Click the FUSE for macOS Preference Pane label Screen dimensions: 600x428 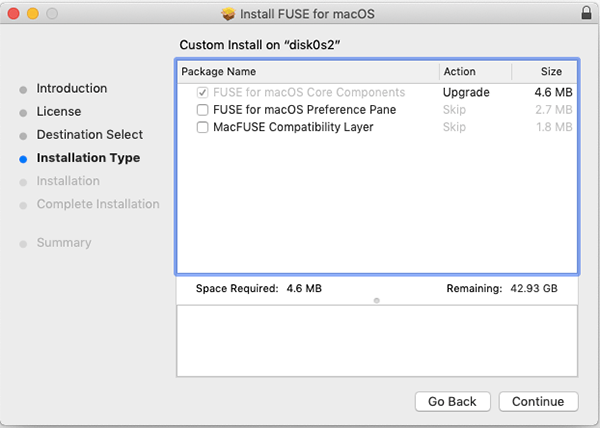(x=304, y=110)
